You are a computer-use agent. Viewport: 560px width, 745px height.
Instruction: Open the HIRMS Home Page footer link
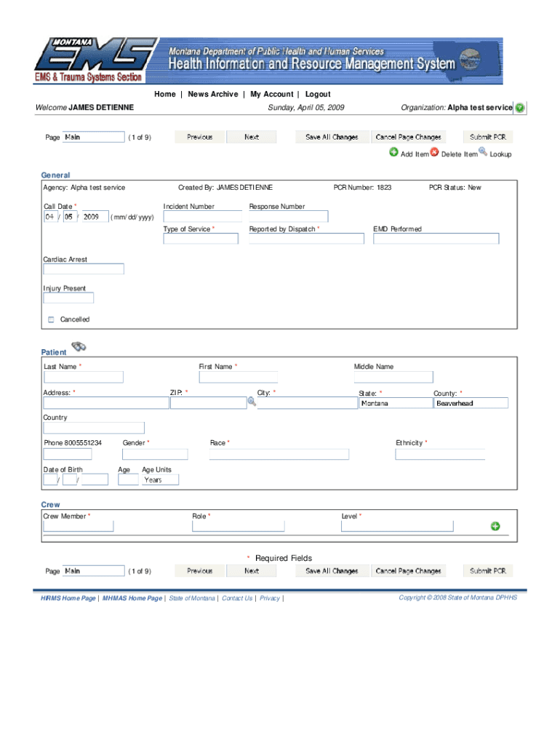(x=68, y=598)
